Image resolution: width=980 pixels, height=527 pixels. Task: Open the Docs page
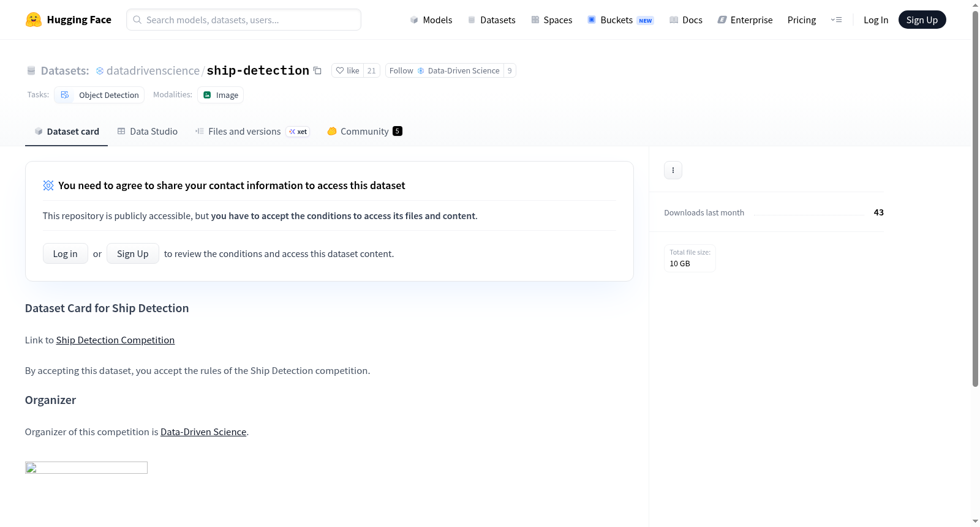[686, 20]
